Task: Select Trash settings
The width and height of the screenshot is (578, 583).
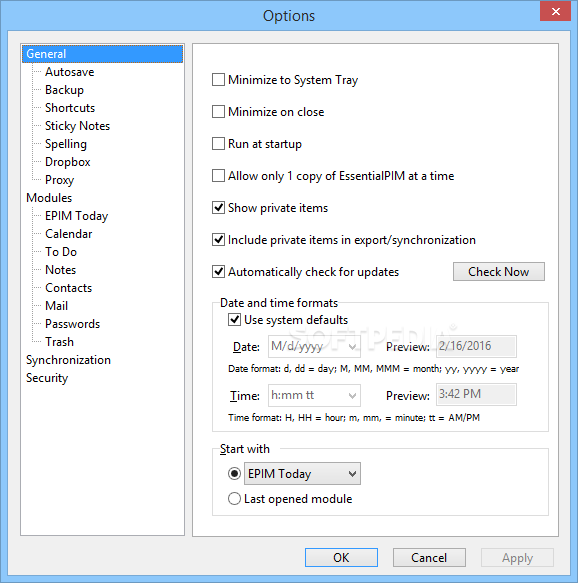Action: (59, 342)
